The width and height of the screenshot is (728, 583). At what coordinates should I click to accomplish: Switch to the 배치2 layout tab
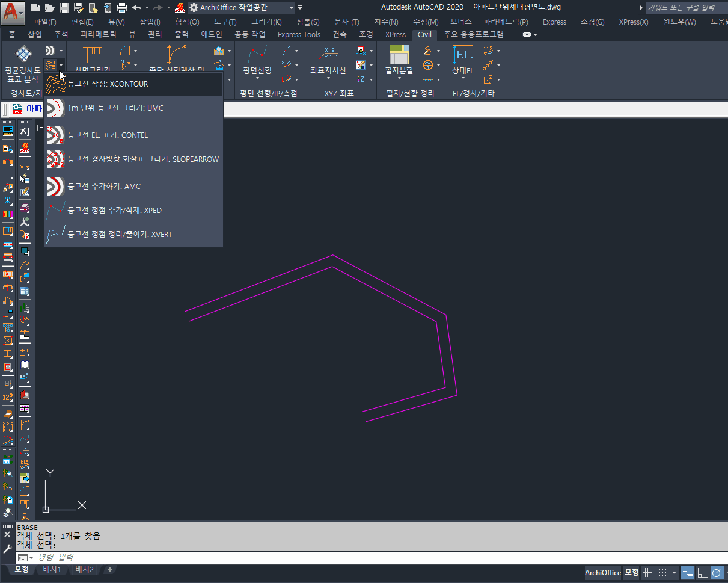click(x=84, y=569)
